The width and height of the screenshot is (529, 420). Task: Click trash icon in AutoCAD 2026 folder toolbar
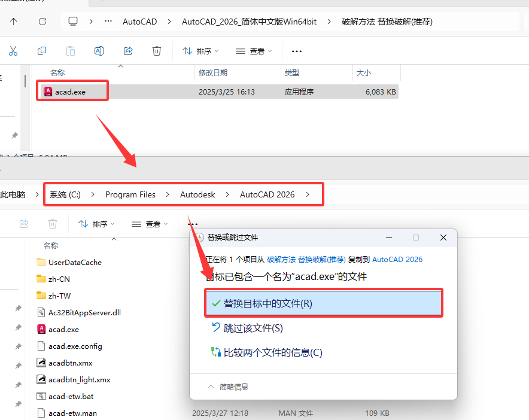pos(53,224)
